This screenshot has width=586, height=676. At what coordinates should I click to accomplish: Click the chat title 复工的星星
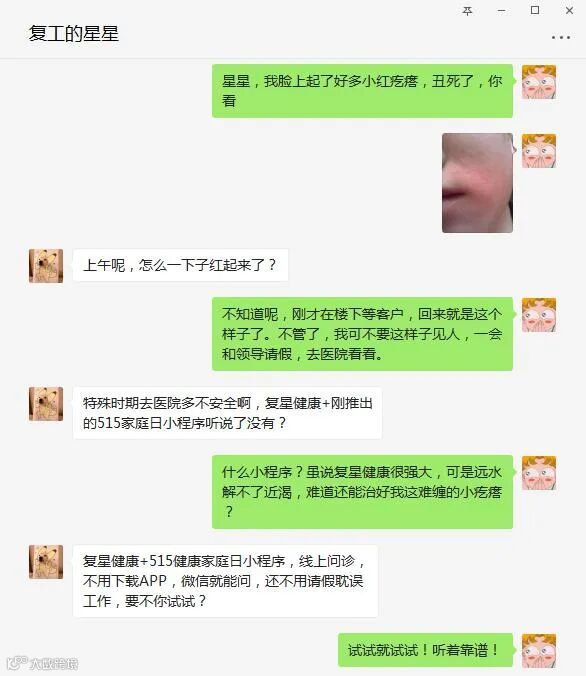[x=73, y=34]
